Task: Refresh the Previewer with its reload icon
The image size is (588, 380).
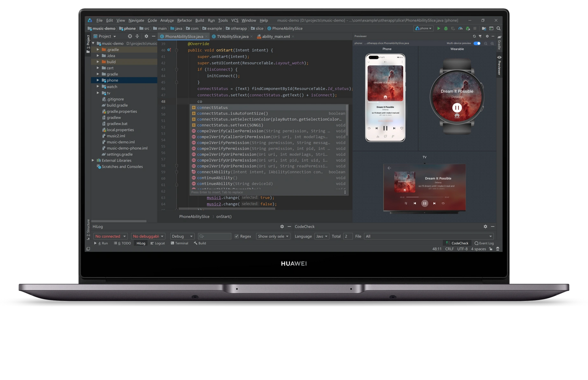Action: tap(474, 36)
